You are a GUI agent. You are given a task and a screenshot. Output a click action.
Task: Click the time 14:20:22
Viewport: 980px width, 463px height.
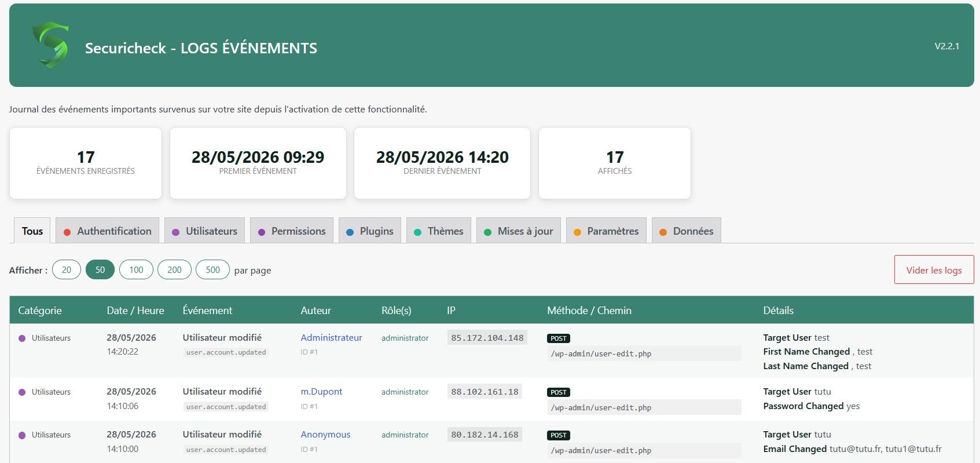(x=123, y=352)
